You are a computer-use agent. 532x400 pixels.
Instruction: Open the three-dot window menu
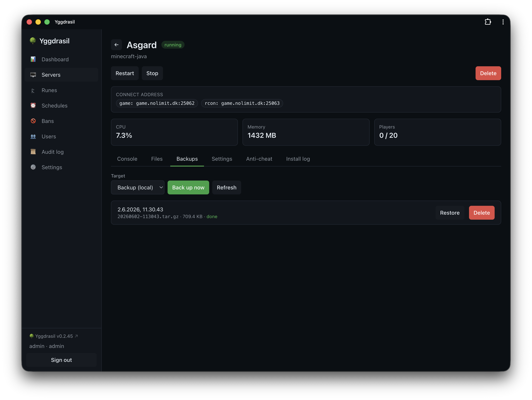[x=503, y=22]
